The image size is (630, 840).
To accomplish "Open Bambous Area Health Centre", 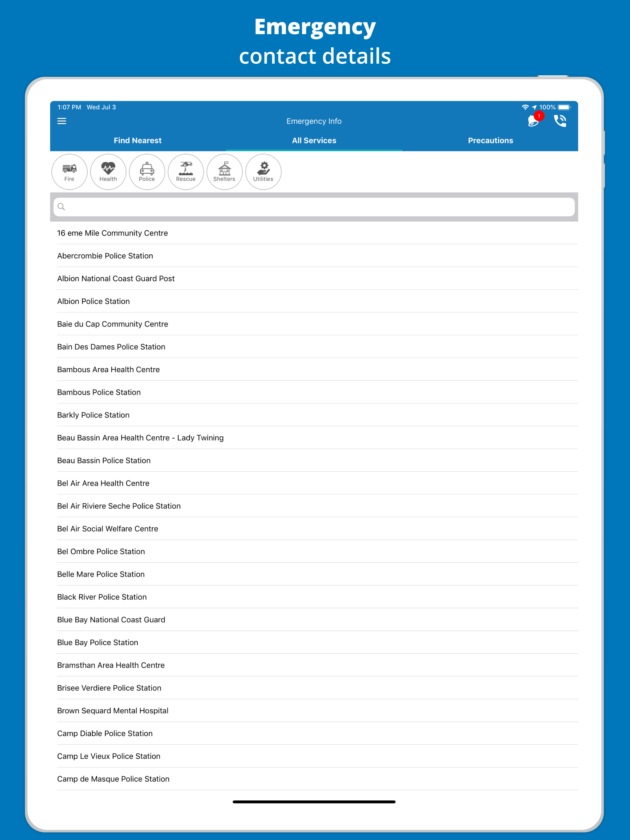I will [314, 370].
